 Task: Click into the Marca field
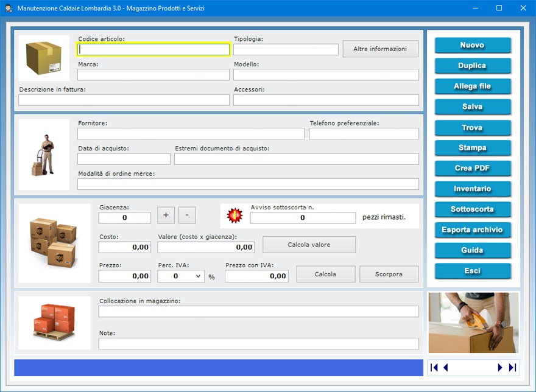[x=153, y=74]
